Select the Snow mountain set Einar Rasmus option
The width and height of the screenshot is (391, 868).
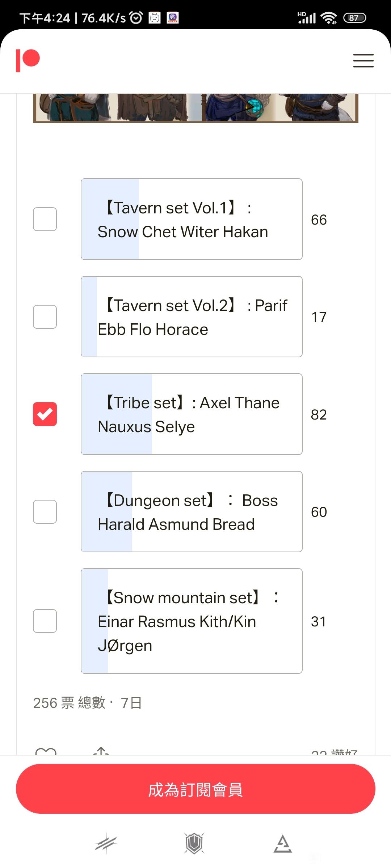point(192,621)
